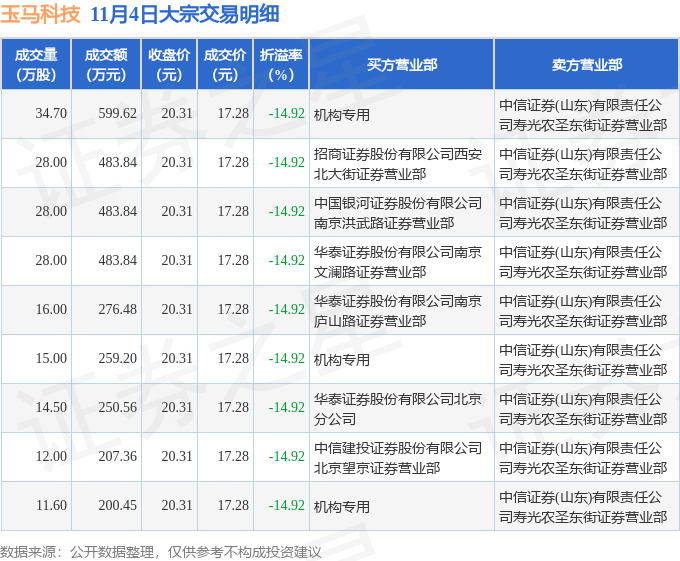Click the 数据来源 footer disclaimer text

pyautogui.click(x=161, y=552)
